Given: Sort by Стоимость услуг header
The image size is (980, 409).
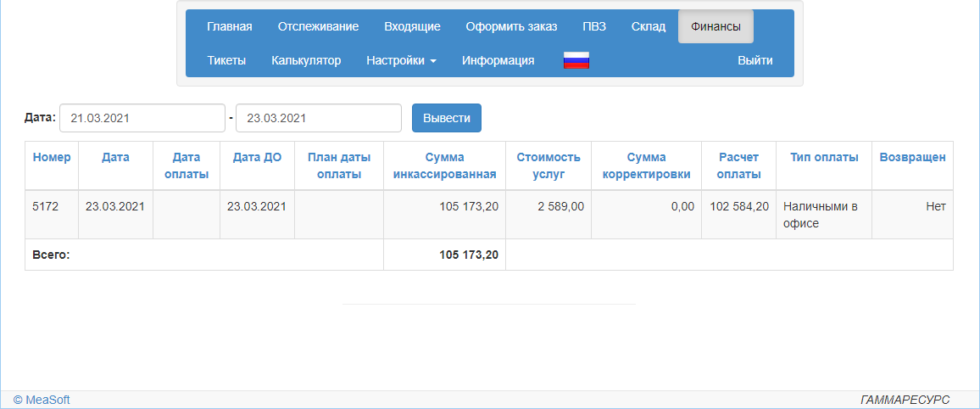Looking at the screenshot, I should [548, 165].
